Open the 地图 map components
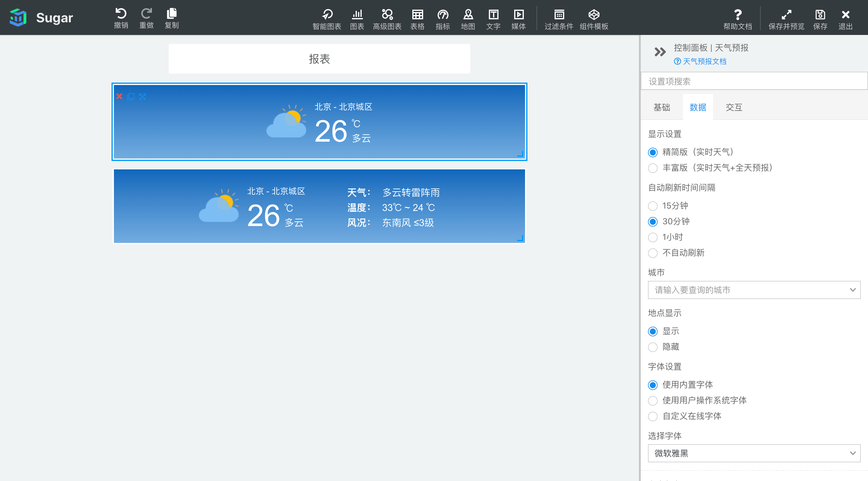This screenshot has width=868, height=481. [x=468, y=19]
